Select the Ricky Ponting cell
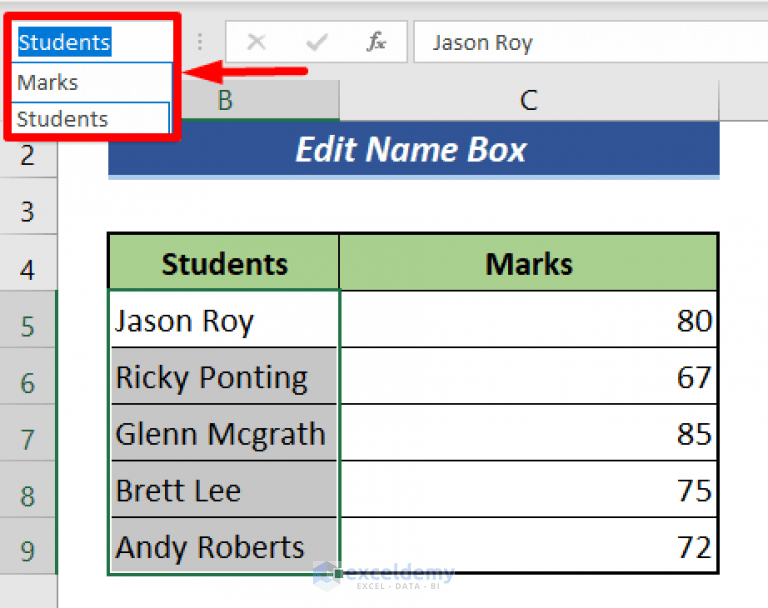The height and width of the screenshot is (608, 768). (x=224, y=376)
